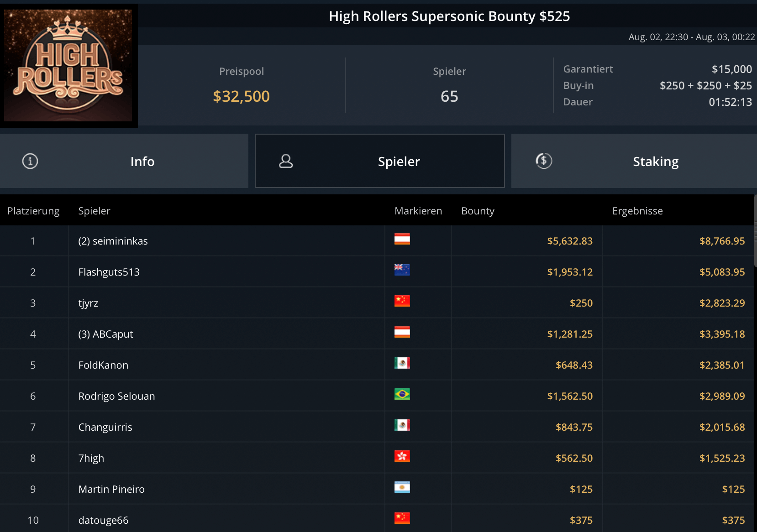757x532 pixels.
Task: Sort by the Ergebnisse column header
Action: pos(637,211)
